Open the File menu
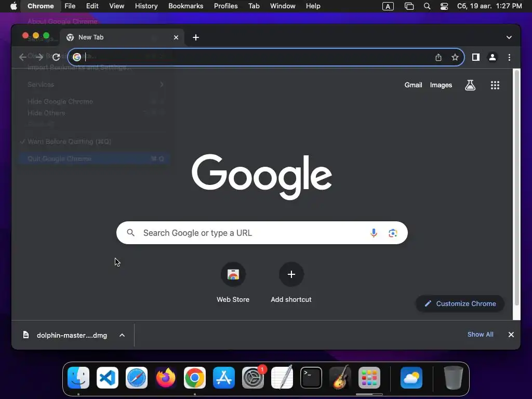This screenshot has width=532, height=399. point(70,6)
